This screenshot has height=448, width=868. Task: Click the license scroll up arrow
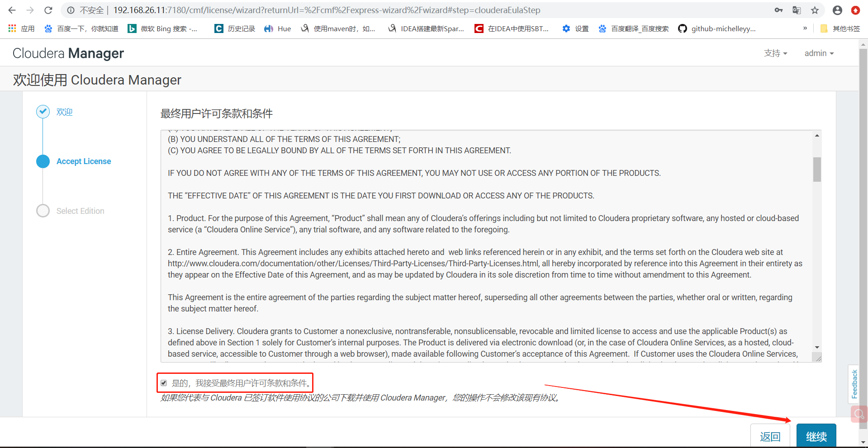click(x=817, y=136)
